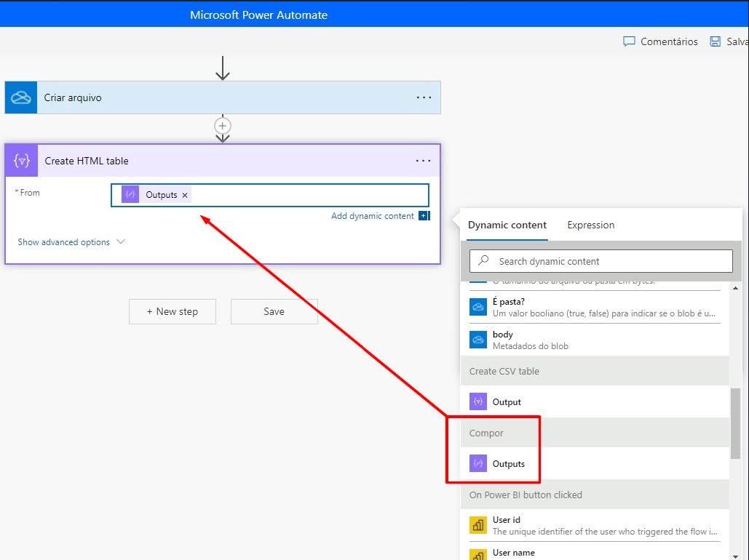The width and height of the screenshot is (749, 560).
Task: Click the insert step plus icon between actions
Action: (223, 125)
